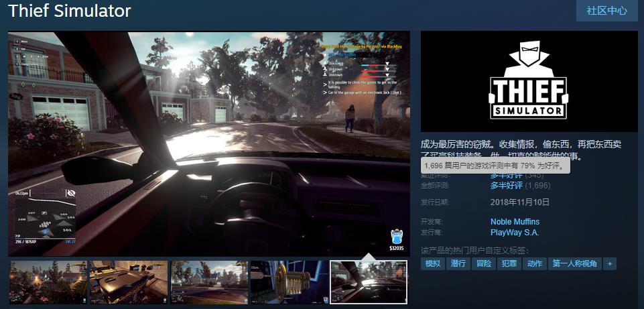The image size is (644, 309).
Task: Open the night street screenshot thumbnail
Action: (48, 282)
